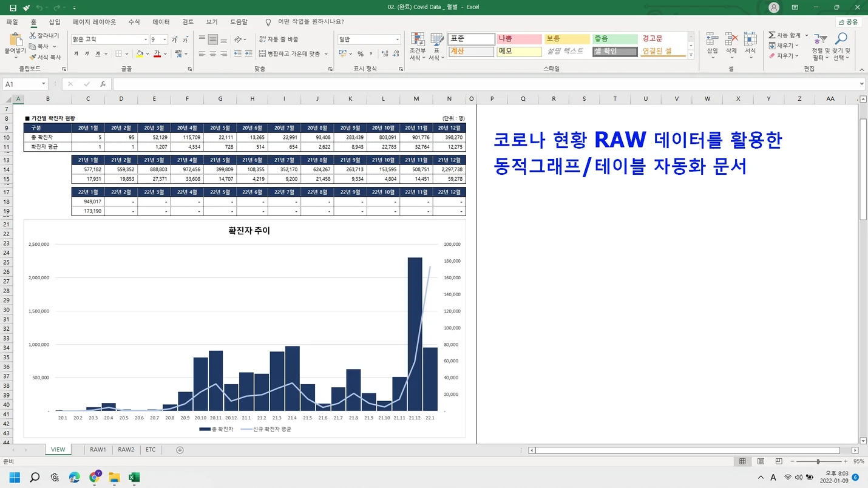Screen dimensions: 868x488
Task: Align text to the right
Action: [224, 54]
